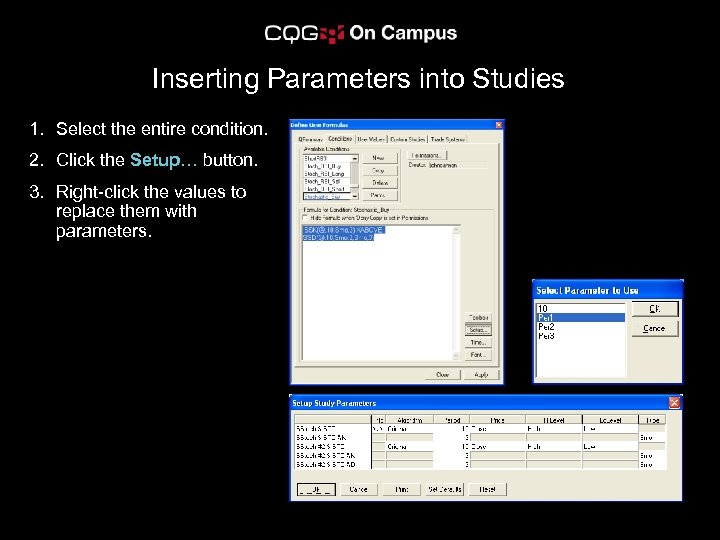Image resolution: width=720 pixels, height=540 pixels.
Task: Switch to the User Values tab
Action: [x=371, y=139]
